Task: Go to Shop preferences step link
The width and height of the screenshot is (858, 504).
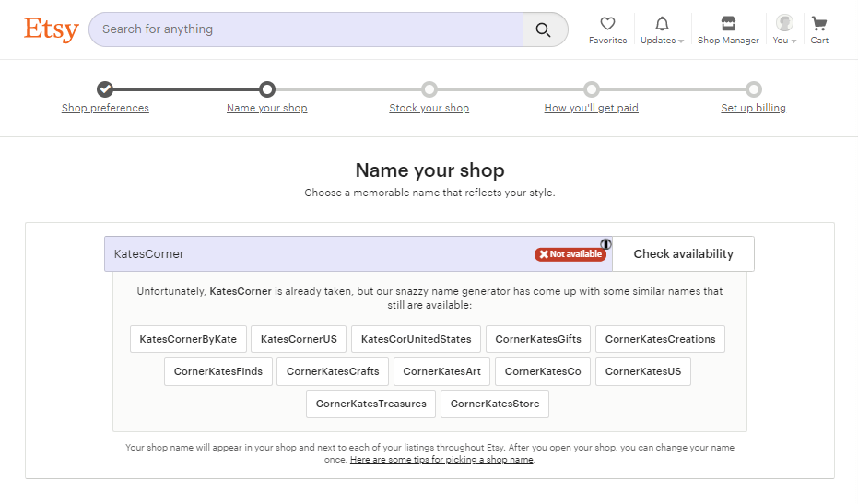Action: point(105,108)
